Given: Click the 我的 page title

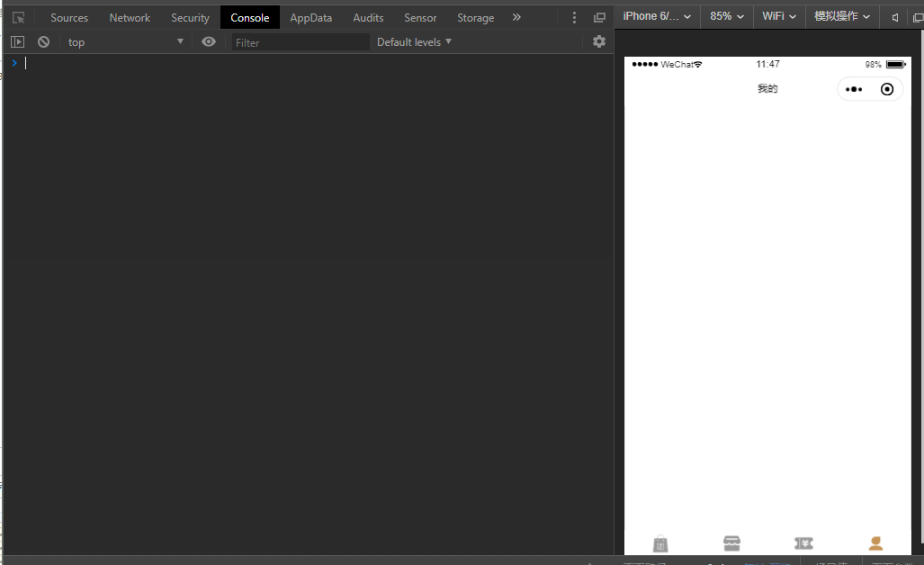Looking at the screenshot, I should coord(767,89).
